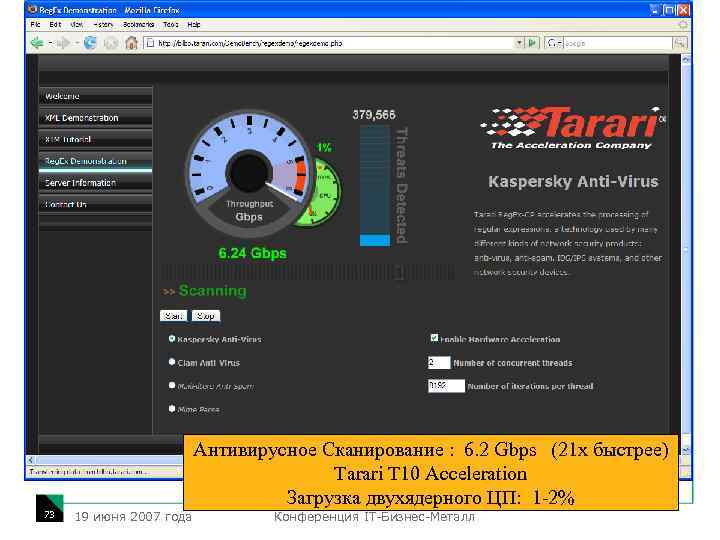Open the Welcome sidebar page
This screenshot has height=540, width=720.
[x=96, y=96]
